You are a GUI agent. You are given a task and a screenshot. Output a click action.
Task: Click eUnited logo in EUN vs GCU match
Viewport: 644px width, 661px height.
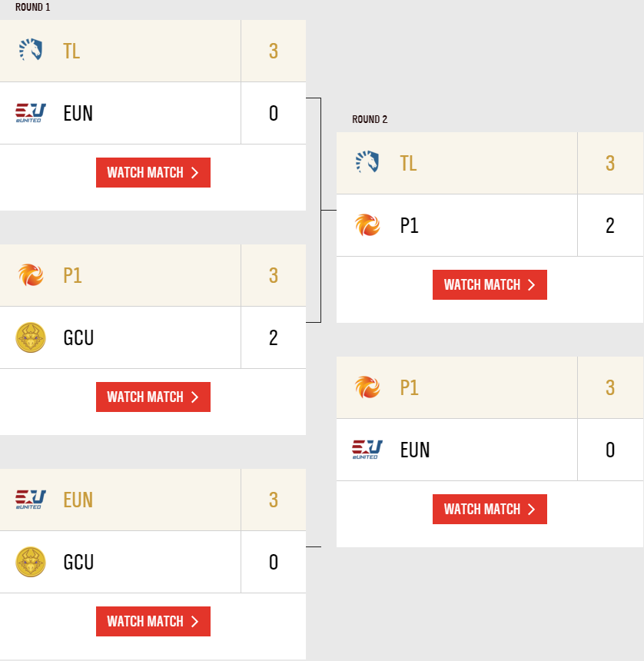(31, 500)
